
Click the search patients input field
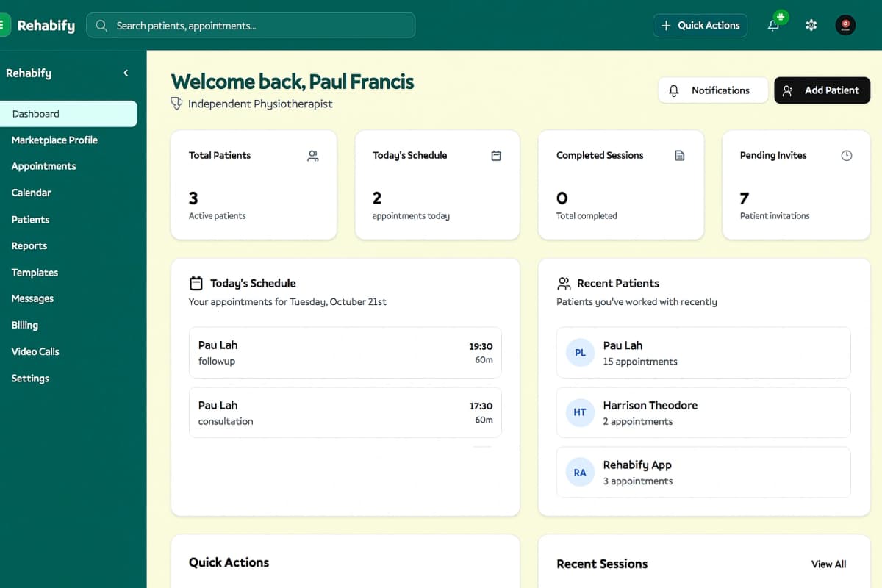(251, 26)
